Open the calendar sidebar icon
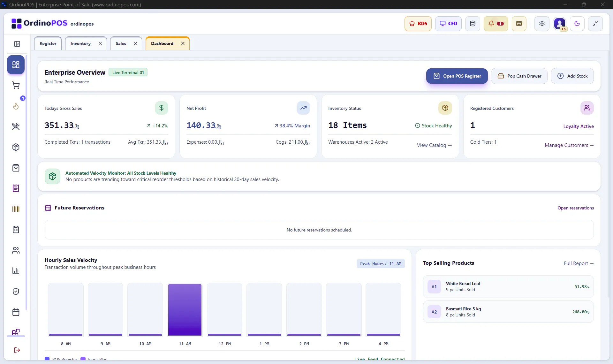This screenshot has width=613, height=364. pyautogui.click(x=16, y=312)
